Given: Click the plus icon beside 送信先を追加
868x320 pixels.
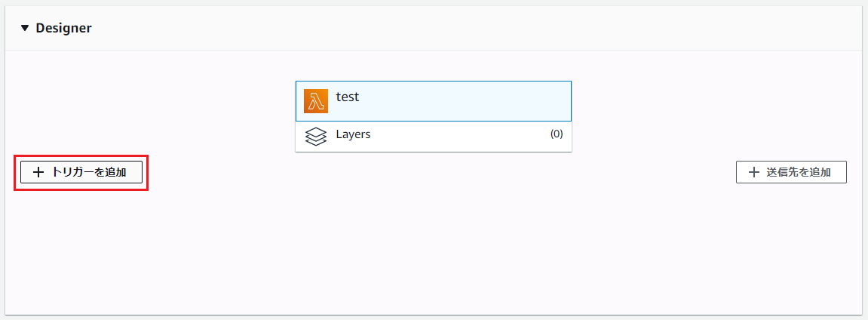Looking at the screenshot, I should tap(753, 172).
